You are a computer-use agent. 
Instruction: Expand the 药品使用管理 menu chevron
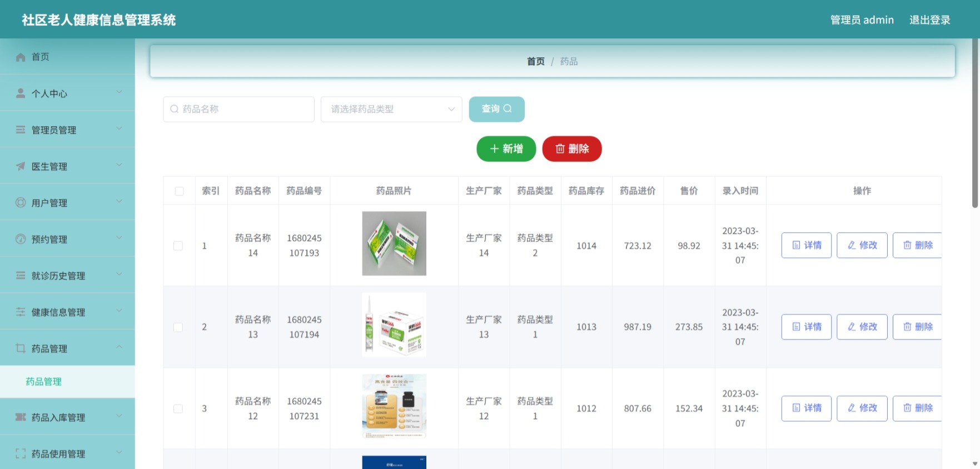pos(119,452)
